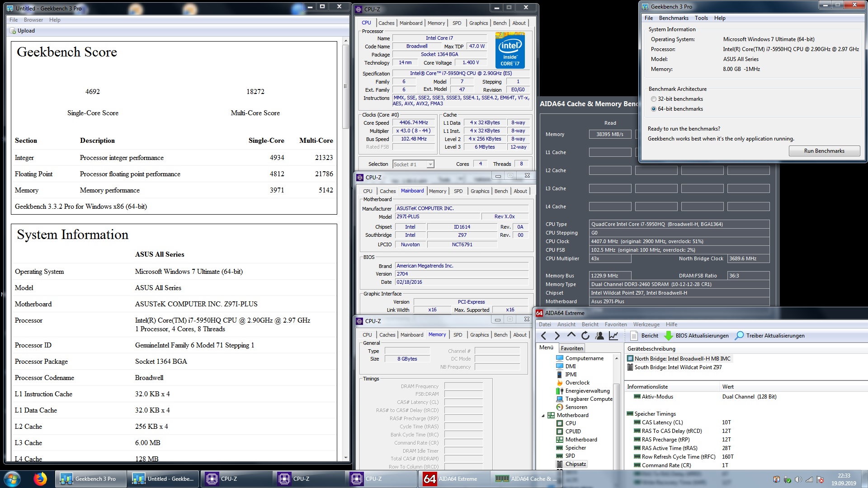
Task: Click Core Speed value 4406.74 MHz
Action: [x=414, y=122]
